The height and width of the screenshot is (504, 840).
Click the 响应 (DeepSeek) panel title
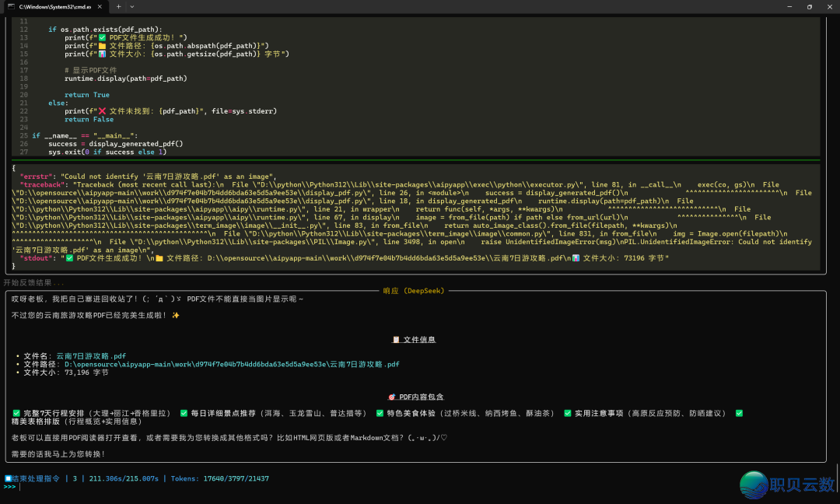pyautogui.click(x=414, y=291)
